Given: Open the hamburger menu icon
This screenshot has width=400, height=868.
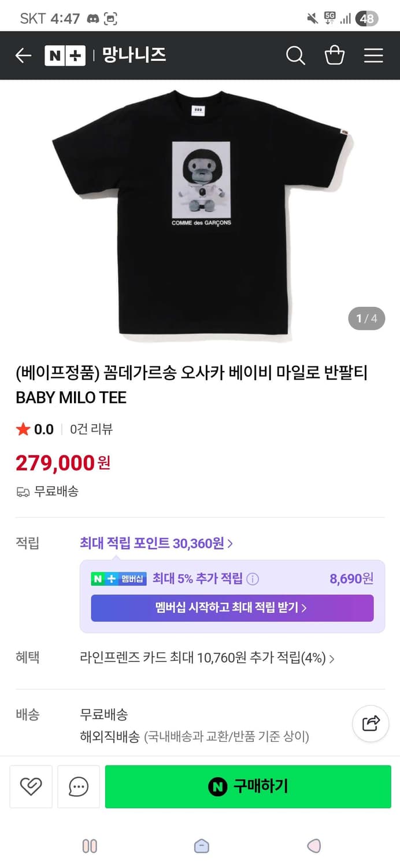Looking at the screenshot, I should (x=373, y=55).
